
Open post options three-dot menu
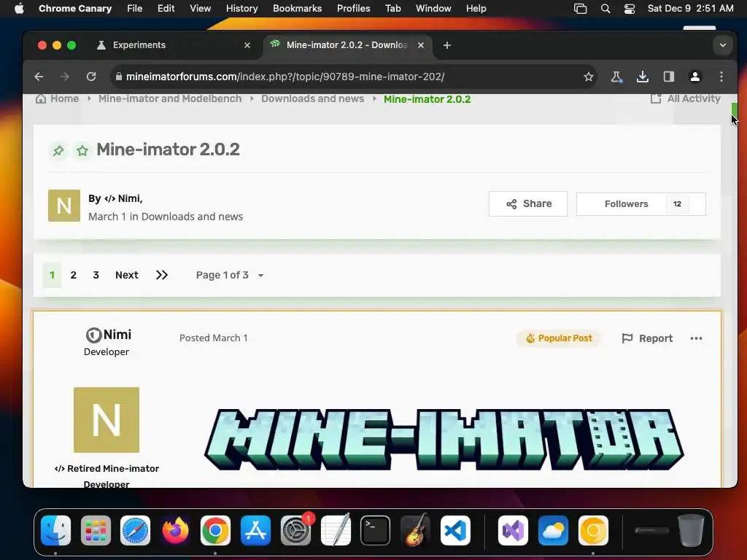(696, 338)
